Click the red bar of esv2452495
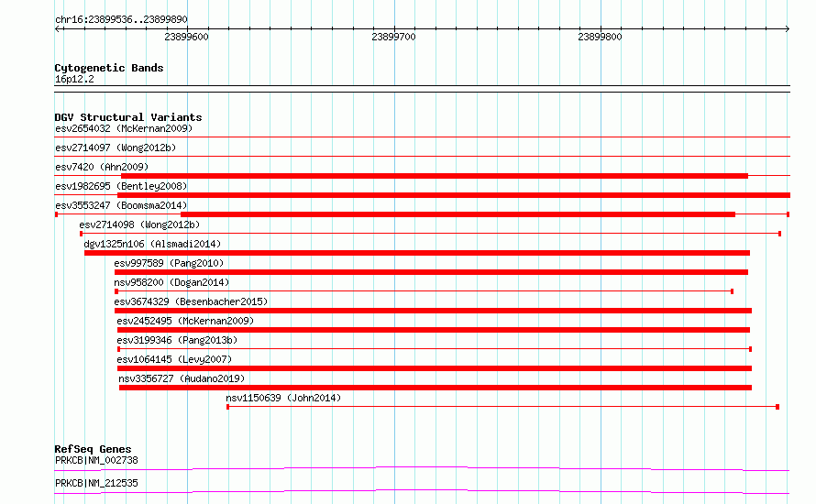Viewport: 816px width, 504px height. tap(434, 330)
